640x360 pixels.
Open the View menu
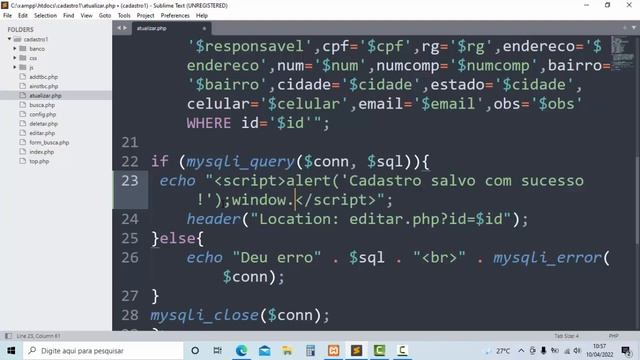coord(87,16)
